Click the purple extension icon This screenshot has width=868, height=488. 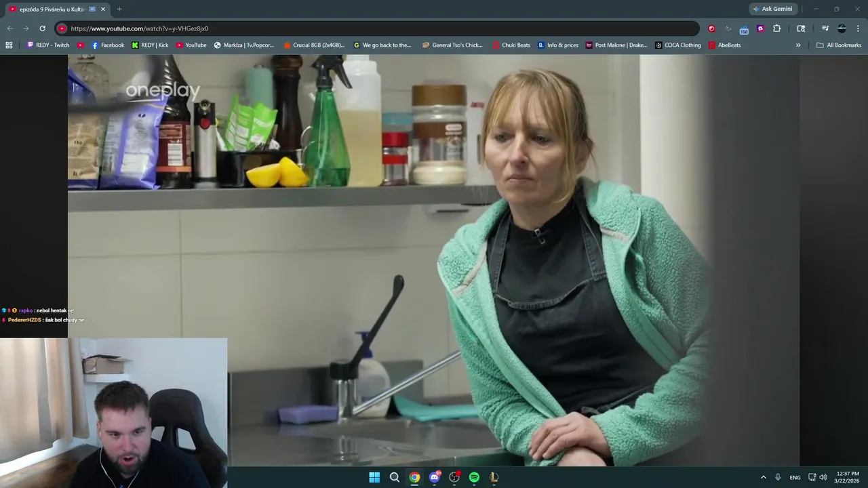click(x=760, y=28)
